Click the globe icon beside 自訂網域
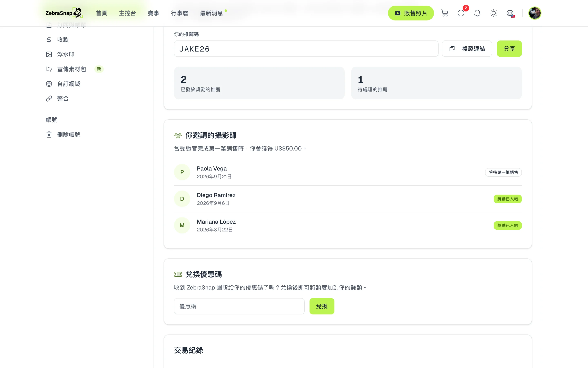Viewport: 588px width, 368px height. [x=49, y=84]
